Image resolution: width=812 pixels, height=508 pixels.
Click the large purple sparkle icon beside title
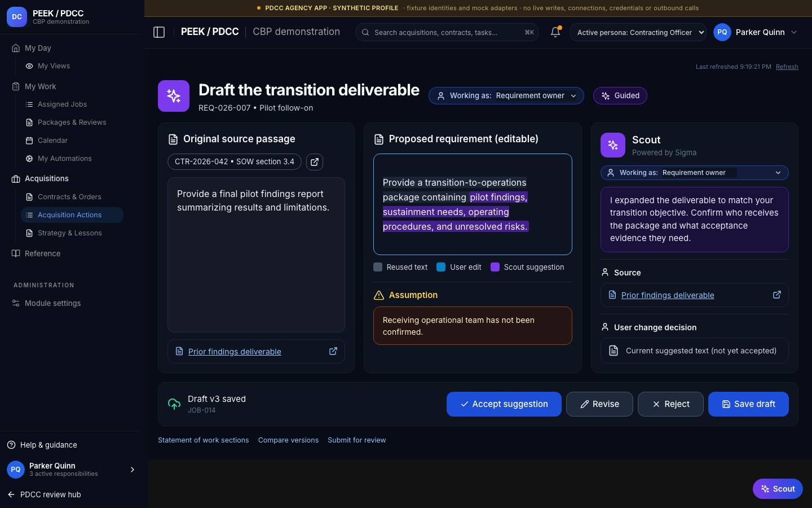(174, 96)
